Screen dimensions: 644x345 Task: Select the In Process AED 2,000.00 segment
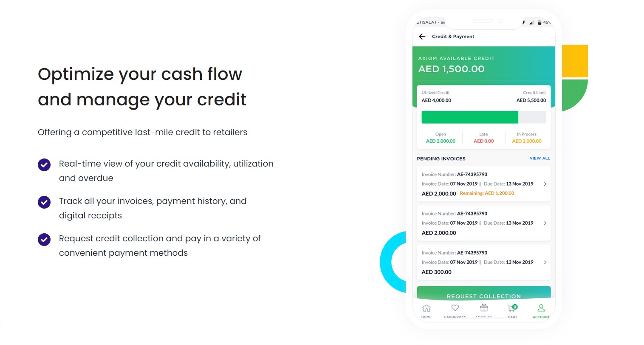click(x=527, y=138)
